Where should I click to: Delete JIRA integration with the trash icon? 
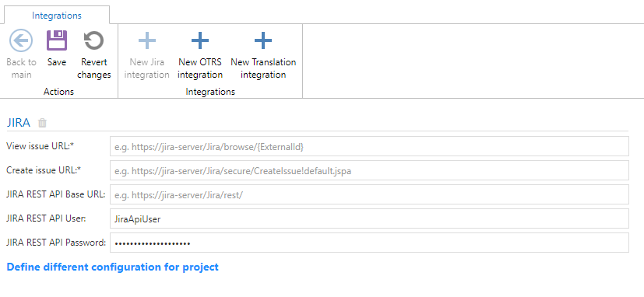click(x=42, y=123)
